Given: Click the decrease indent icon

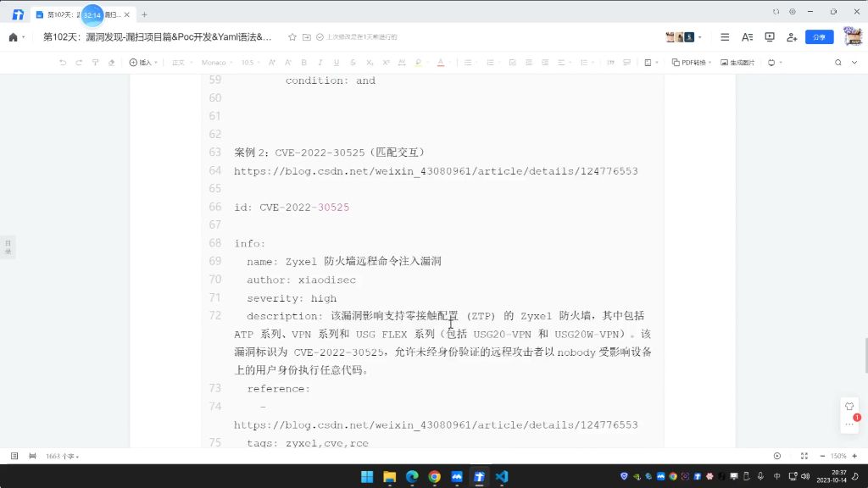Looking at the screenshot, I should click(x=529, y=63).
